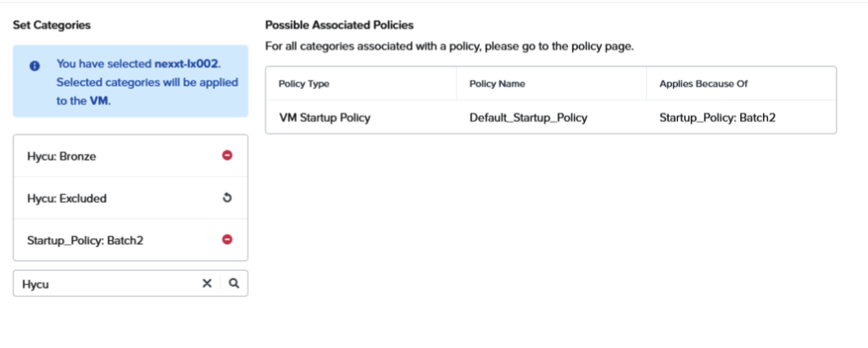Click the blue info icon in banner

35,65
